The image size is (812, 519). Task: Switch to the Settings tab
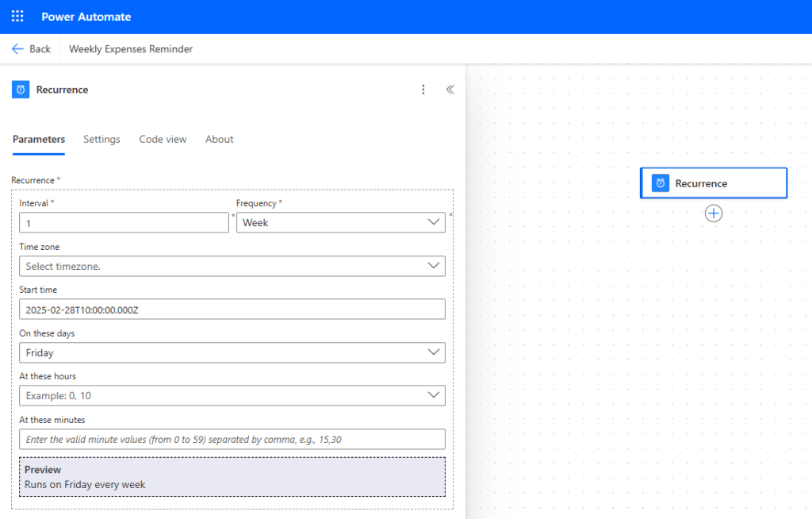point(101,139)
